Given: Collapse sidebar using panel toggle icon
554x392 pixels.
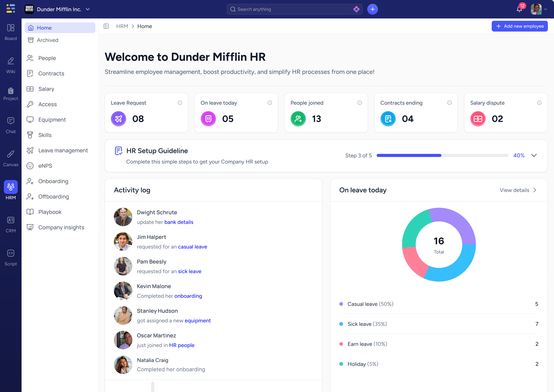Looking at the screenshot, I should tap(106, 26).
